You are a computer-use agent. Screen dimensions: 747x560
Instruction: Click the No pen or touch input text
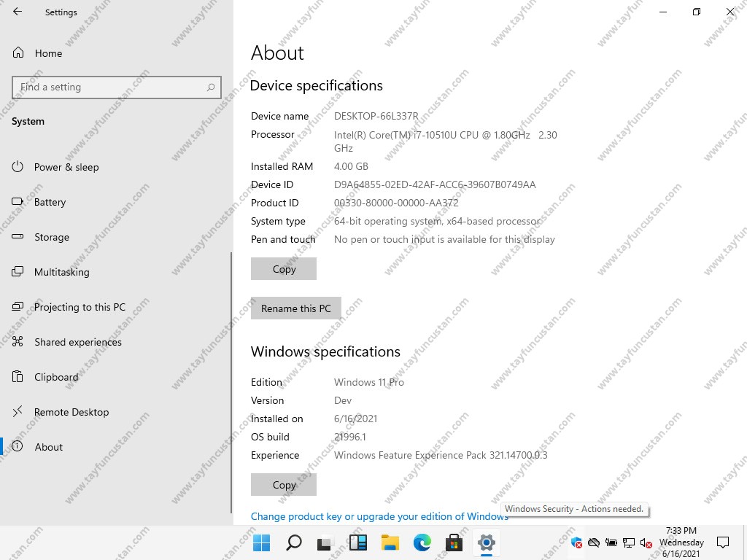pyautogui.click(x=444, y=239)
